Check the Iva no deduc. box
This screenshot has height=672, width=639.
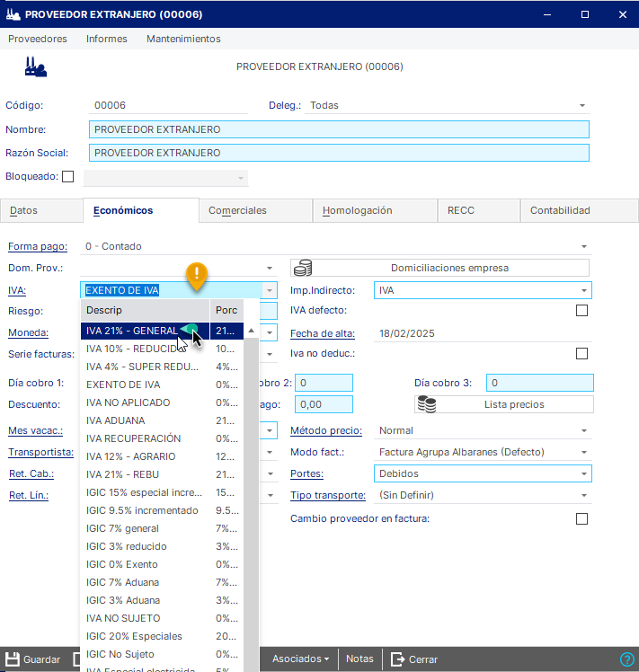point(581,354)
